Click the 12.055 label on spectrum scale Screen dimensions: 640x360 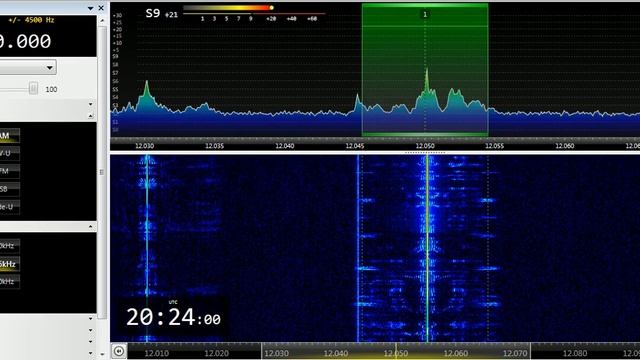(495, 146)
